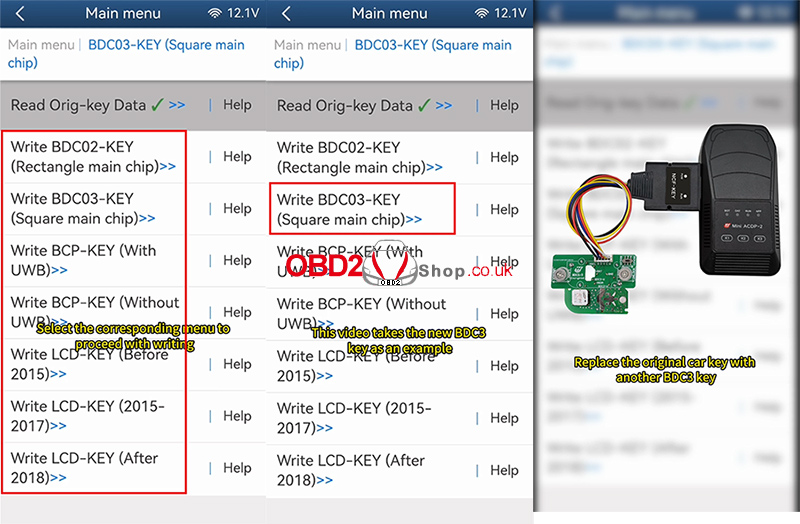This screenshot has height=524, width=800.
Task: Tap the Wi-Fi icon in the middle screen header
Action: pyautogui.click(x=482, y=14)
